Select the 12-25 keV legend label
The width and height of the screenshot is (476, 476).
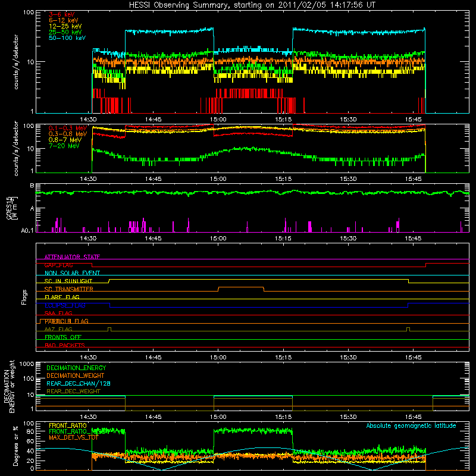click(x=65, y=26)
